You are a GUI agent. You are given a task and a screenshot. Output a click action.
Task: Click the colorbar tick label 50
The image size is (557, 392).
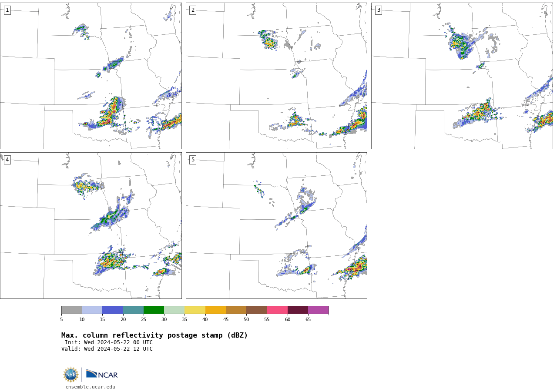click(x=246, y=320)
